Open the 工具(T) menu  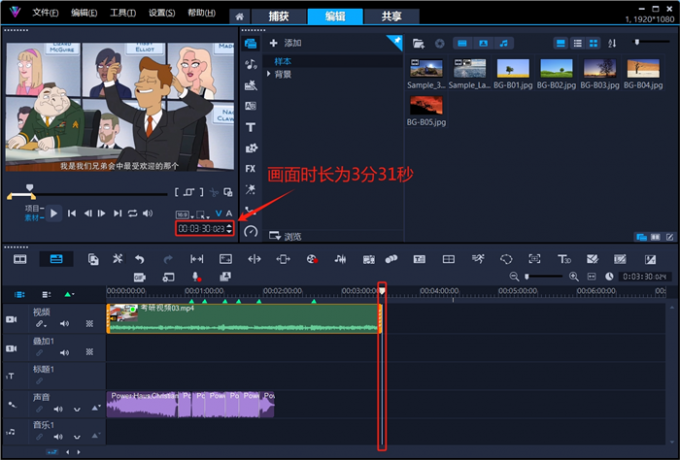click(x=122, y=13)
